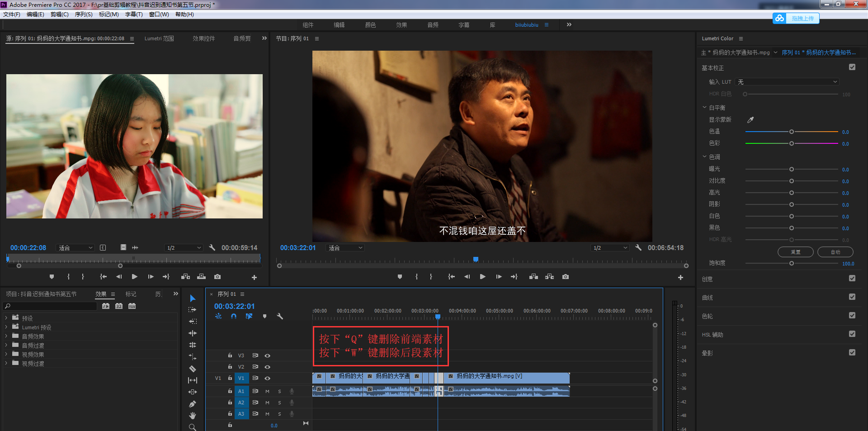Select the Razor tool

(x=193, y=369)
